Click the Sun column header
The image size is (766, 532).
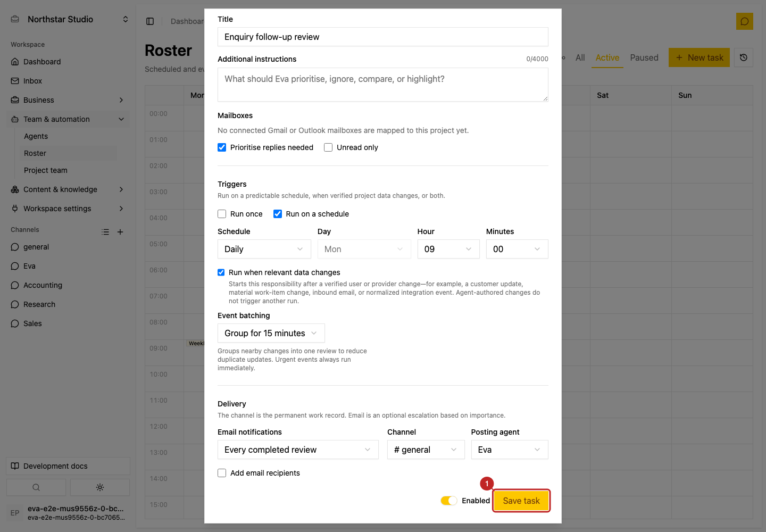click(712, 95)
